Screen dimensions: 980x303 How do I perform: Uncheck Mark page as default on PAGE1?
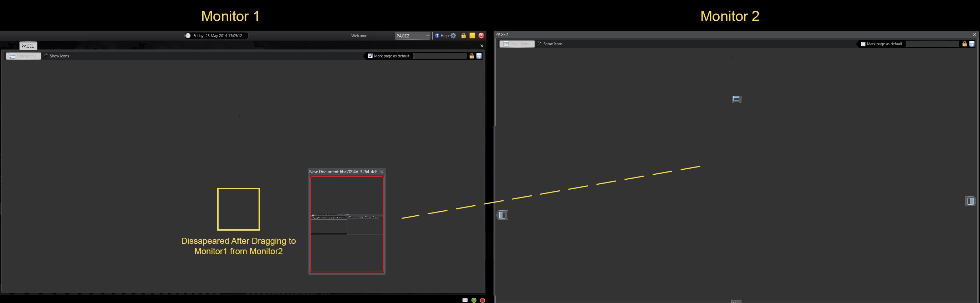[x=370, y=56]
